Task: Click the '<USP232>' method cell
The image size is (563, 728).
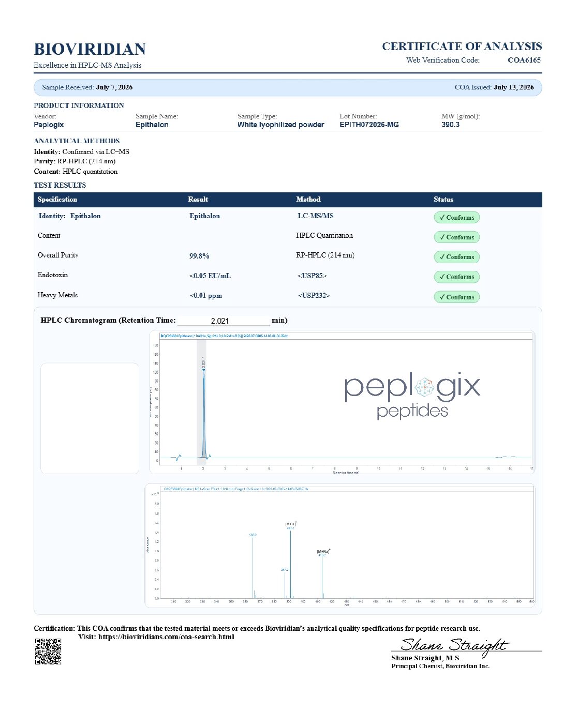Action: click(314, 295)
